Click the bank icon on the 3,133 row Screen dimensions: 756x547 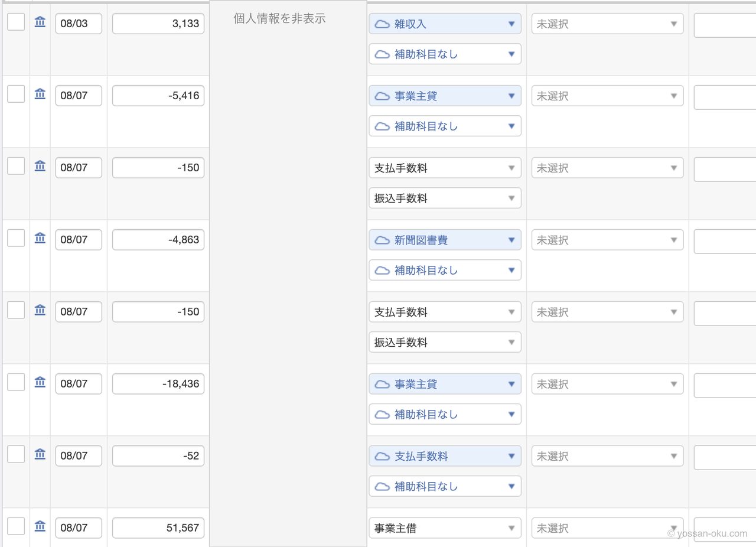[x=40, y=22]
